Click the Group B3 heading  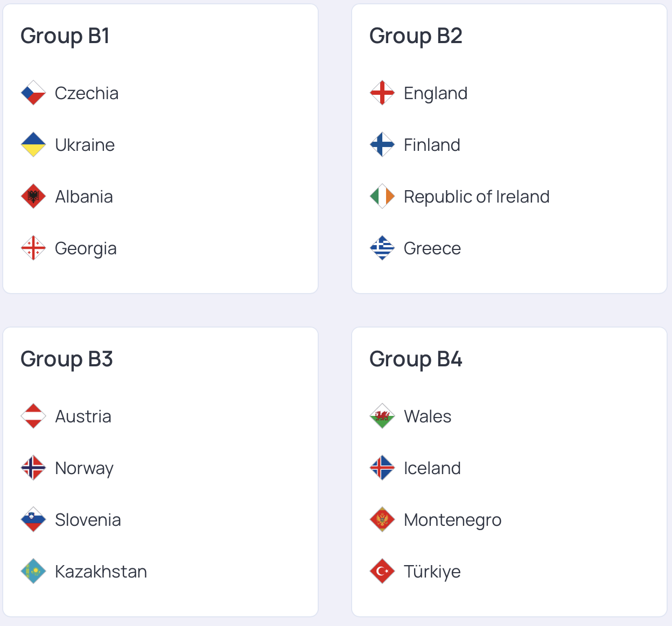[x=67, y=359]
